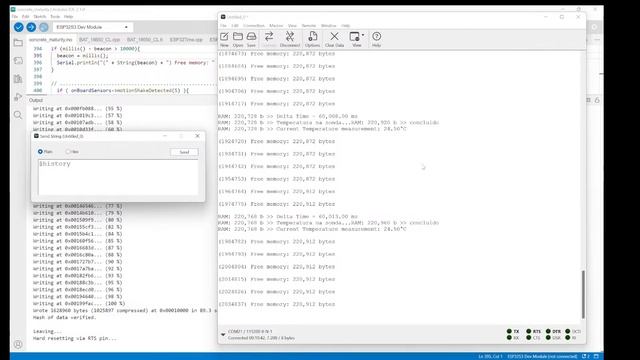Click Open in CoolTerm toolbar
This screenshot has height=360, width=640.
coord(238,39)
